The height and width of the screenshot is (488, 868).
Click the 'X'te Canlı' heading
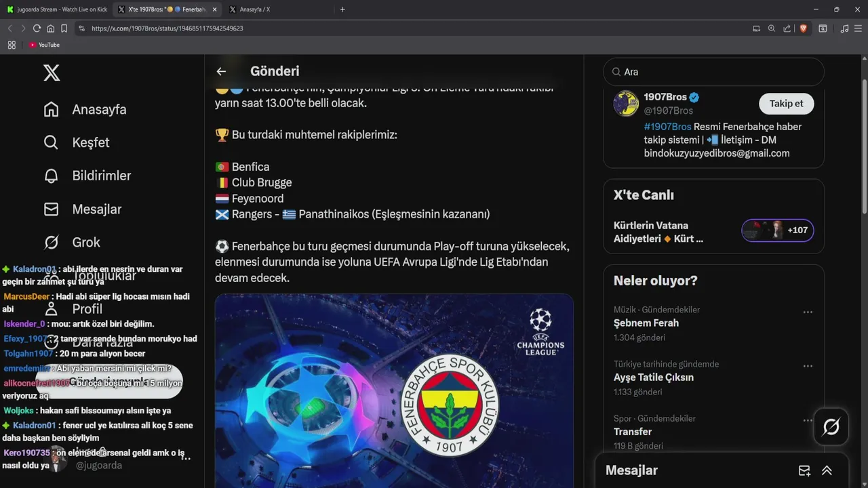(644, 195)
